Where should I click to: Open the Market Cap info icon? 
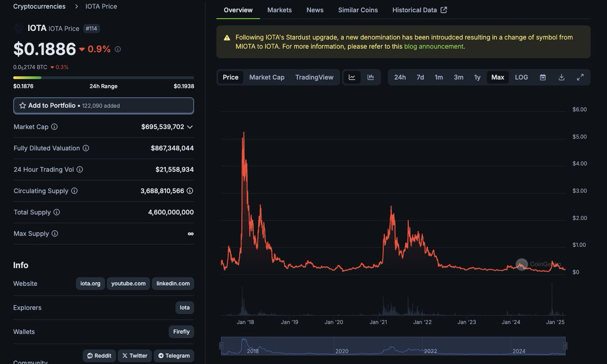tap(54, 127)
